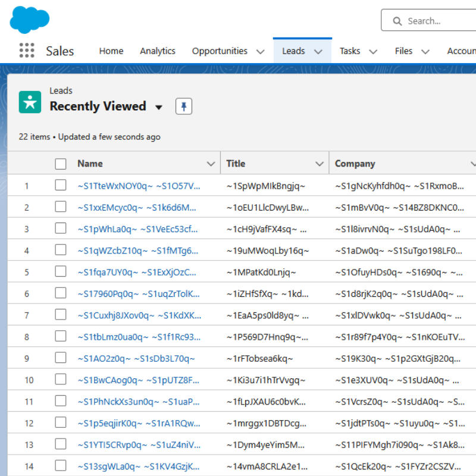Click the 22 items updated status text
This screenshot has height=476, width=476.
tap(90, 137)
